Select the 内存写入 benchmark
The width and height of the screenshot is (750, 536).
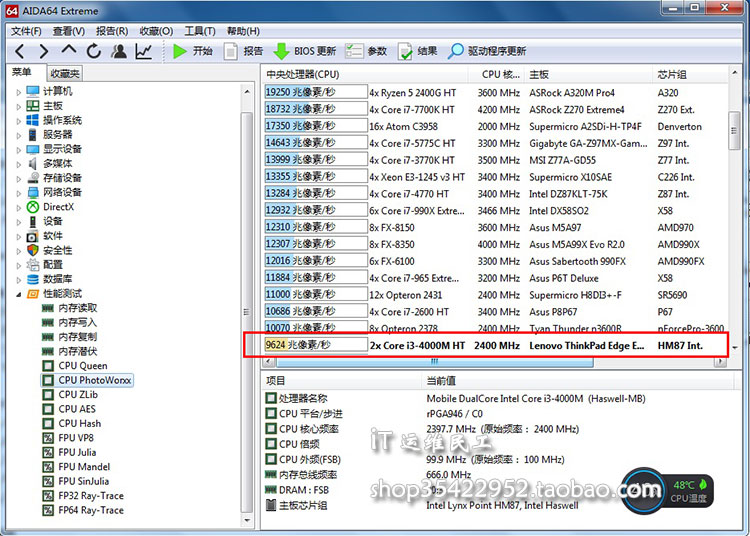pyautogui.click(x=69, y=322)
